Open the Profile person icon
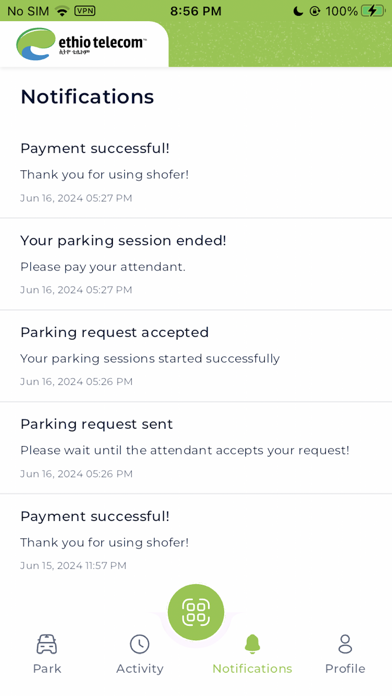The image size is (392, 696). point(345,644)
